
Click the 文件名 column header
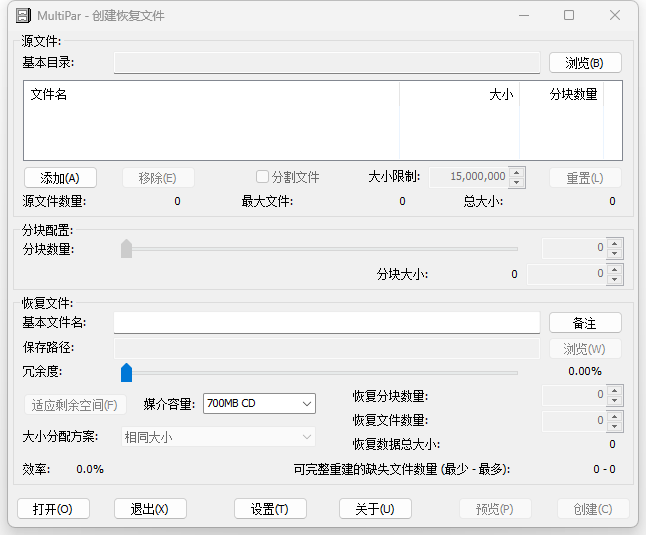(x=211, y=94)
